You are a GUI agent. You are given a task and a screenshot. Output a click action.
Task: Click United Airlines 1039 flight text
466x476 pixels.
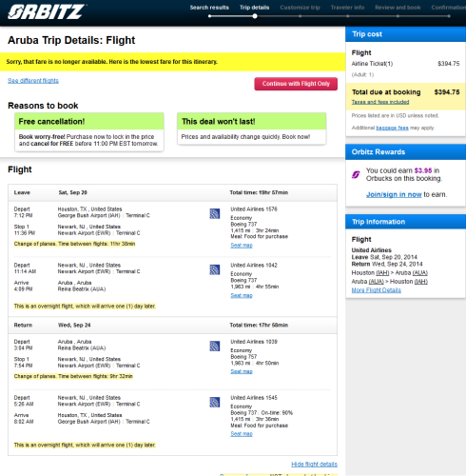[254, 342]
